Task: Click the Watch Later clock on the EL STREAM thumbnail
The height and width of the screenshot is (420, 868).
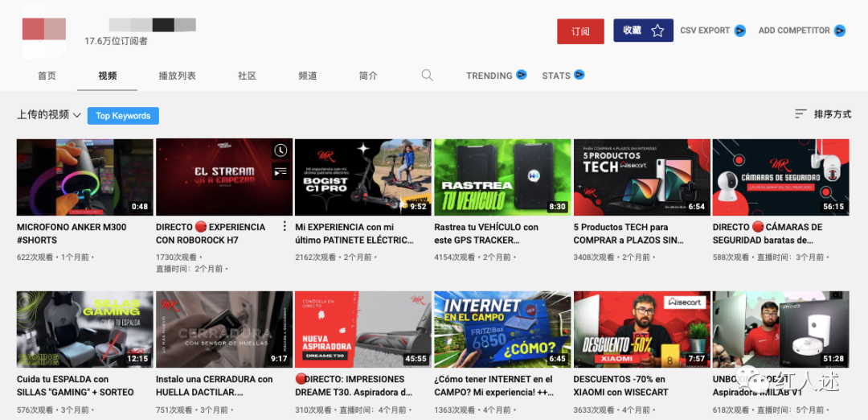Action: (x=280, y=150)
